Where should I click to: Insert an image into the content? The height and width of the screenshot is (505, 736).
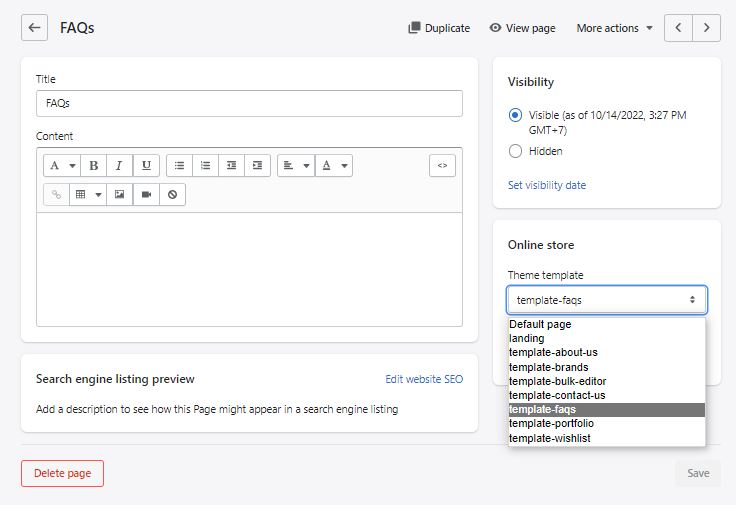[120, 195]
